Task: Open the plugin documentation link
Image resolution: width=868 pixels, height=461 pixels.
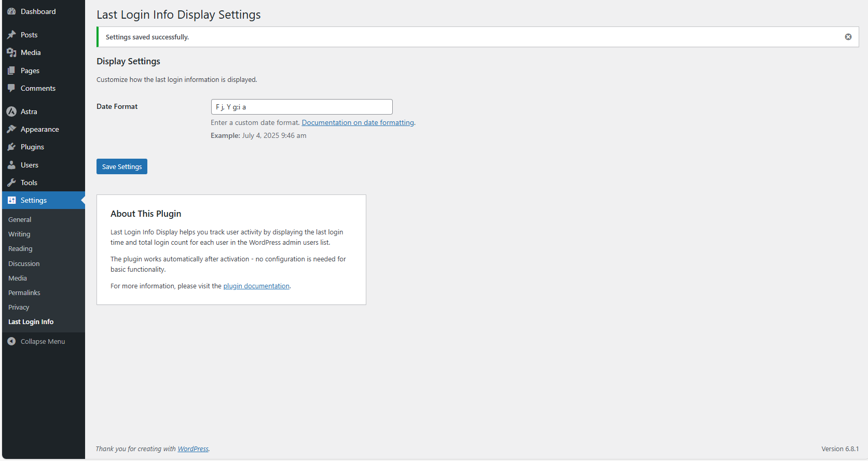Action: (256, 286)
